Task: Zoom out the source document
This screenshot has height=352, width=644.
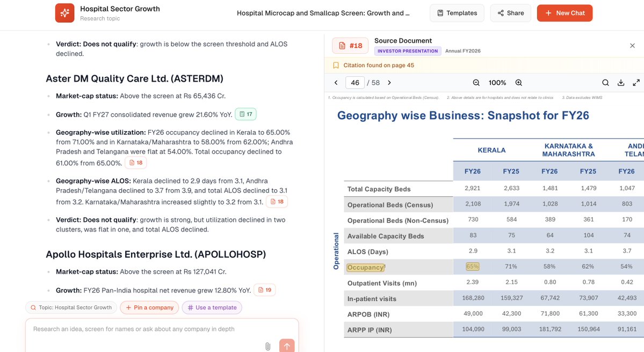Action: (476, 83)
